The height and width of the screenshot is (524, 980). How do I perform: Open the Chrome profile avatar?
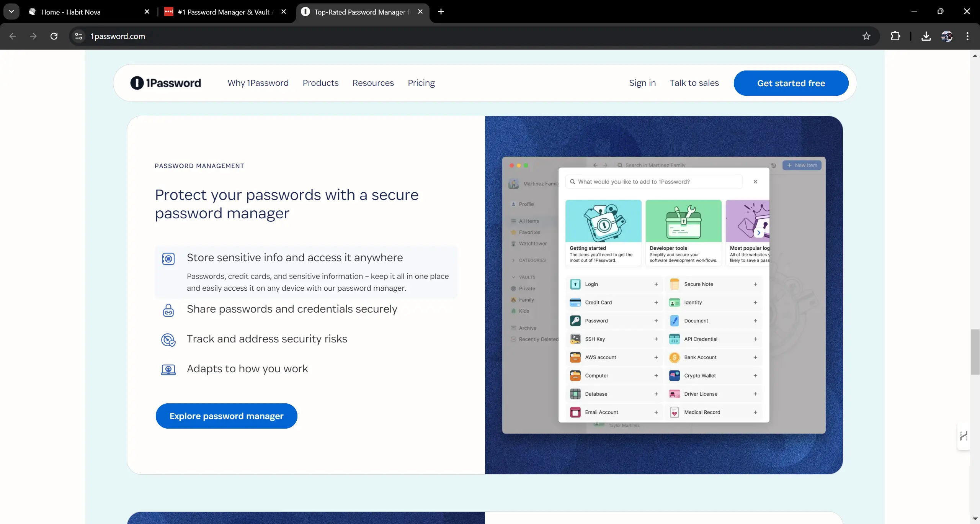pyautogui.click(x=947, y=36)
